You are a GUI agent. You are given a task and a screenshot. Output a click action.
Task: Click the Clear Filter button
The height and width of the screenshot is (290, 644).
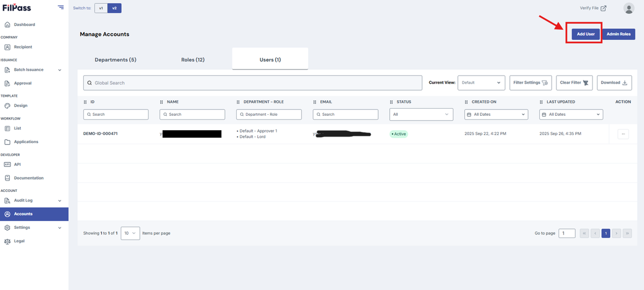click(x=574, y=83)
